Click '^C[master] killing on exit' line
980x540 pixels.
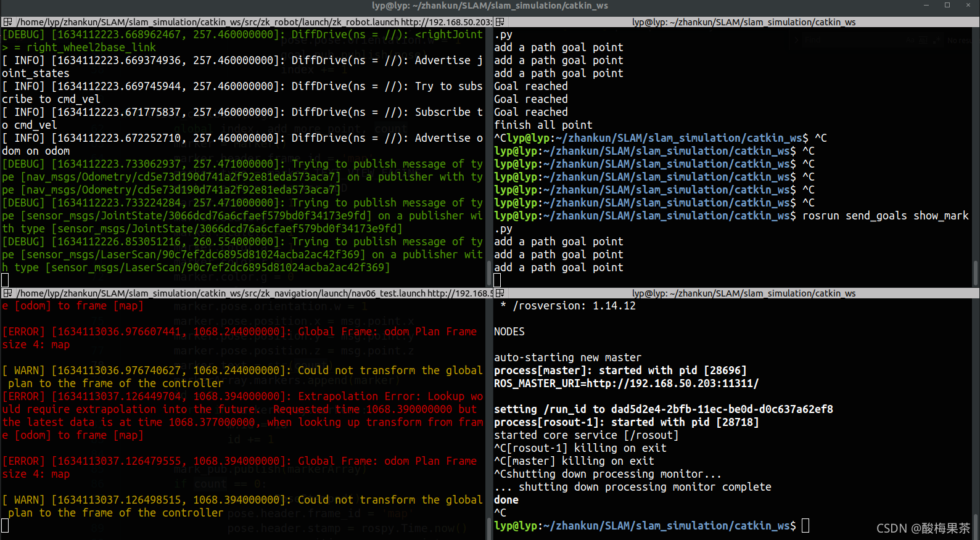point(574,461)
